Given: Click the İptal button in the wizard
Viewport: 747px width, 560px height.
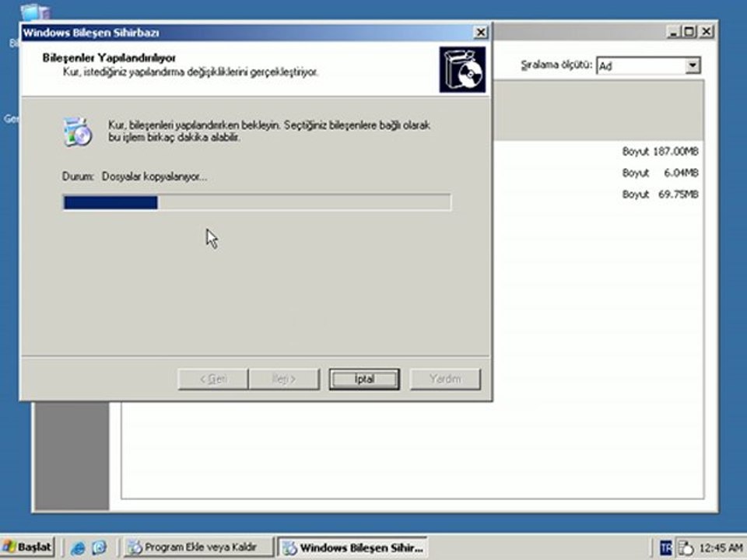Looking at the screenshot, I should pos(364,379).
